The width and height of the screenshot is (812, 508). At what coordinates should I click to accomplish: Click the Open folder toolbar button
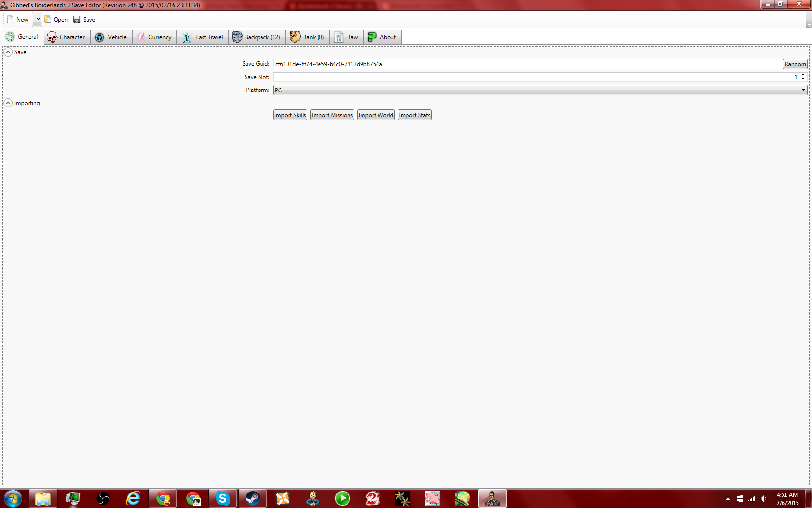coord(56,20)
